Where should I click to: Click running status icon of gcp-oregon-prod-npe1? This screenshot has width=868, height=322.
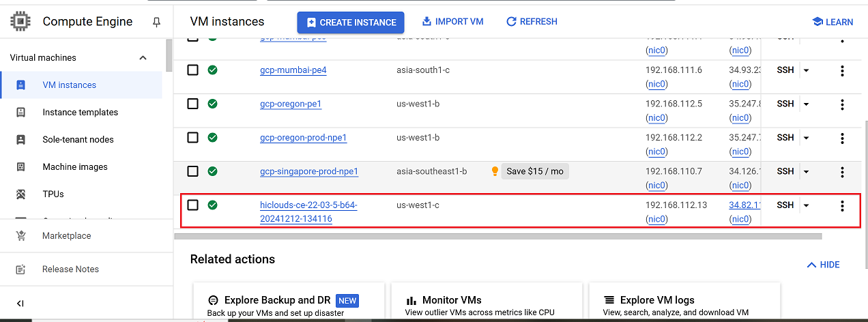(213, 137)
